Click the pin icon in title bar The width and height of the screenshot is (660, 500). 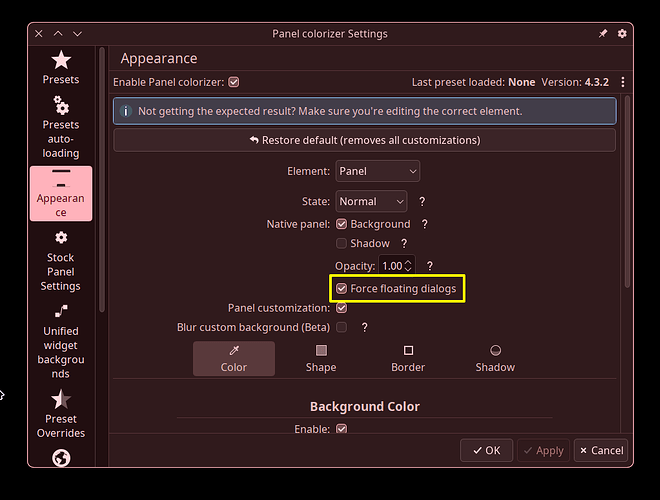(602, 34)
